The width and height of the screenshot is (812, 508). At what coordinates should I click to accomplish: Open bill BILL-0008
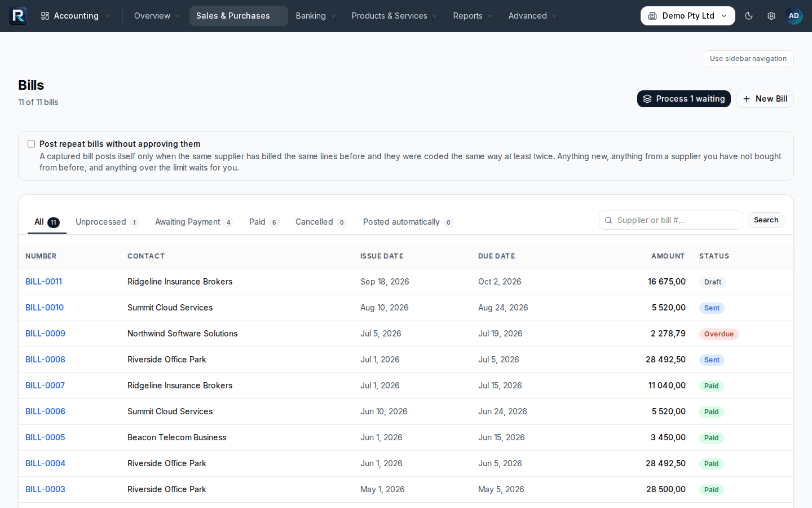pos(45,360)
